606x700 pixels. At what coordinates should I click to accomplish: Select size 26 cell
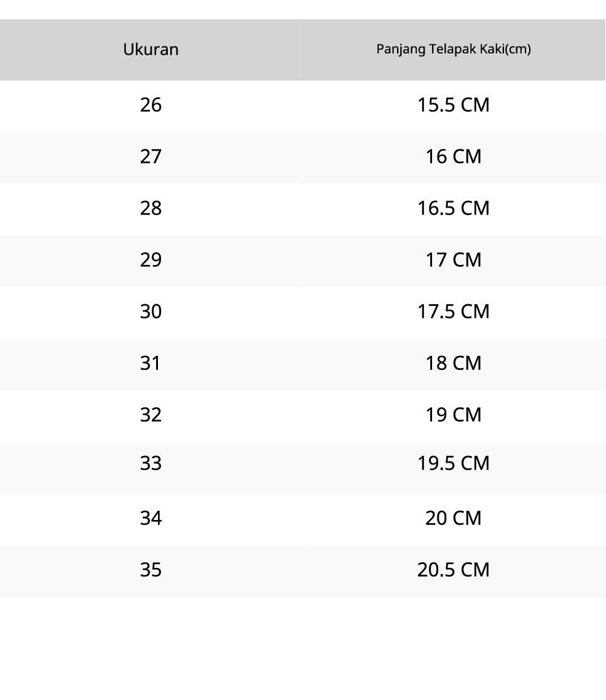click(151, 105)
